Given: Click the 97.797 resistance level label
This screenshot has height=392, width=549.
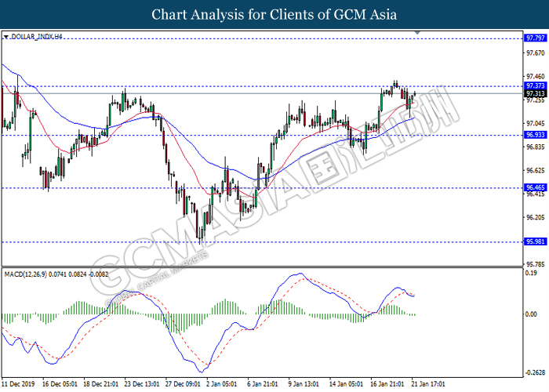Looking at the screenshot, I should pos(536,38).
